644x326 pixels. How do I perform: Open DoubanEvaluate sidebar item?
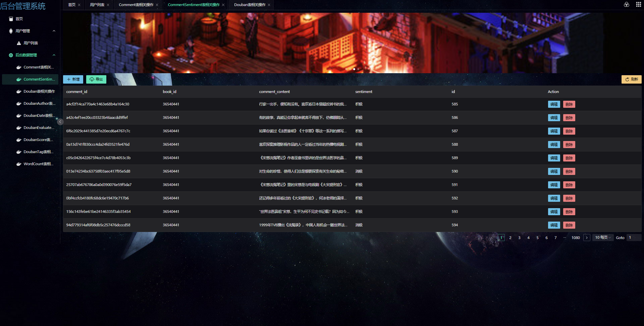(x=30, y=128)
